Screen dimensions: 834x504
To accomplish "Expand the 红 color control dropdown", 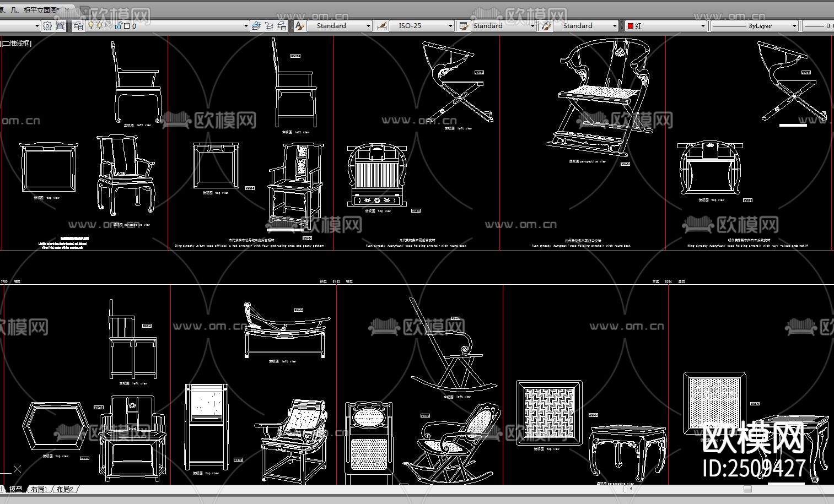I will 703,26.
